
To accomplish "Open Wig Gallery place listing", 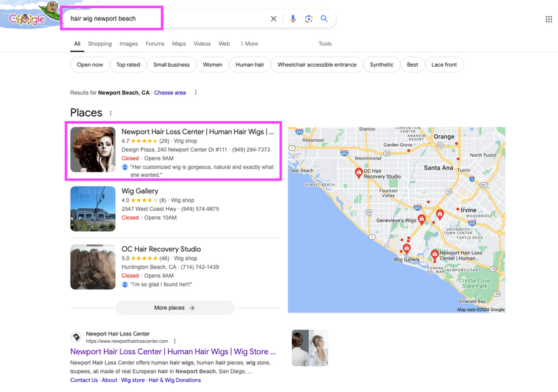I will (x=139, y=191).
